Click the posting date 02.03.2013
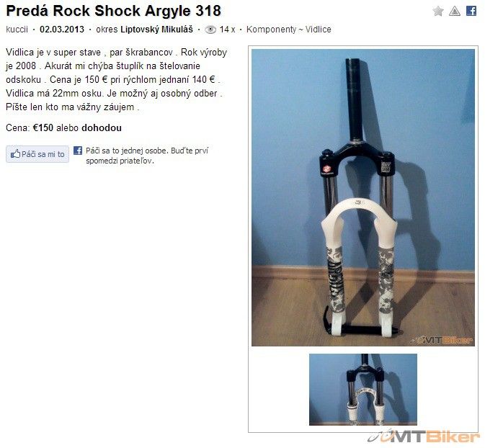Viewport: 485px width, 448px height. tap(62, 30)
